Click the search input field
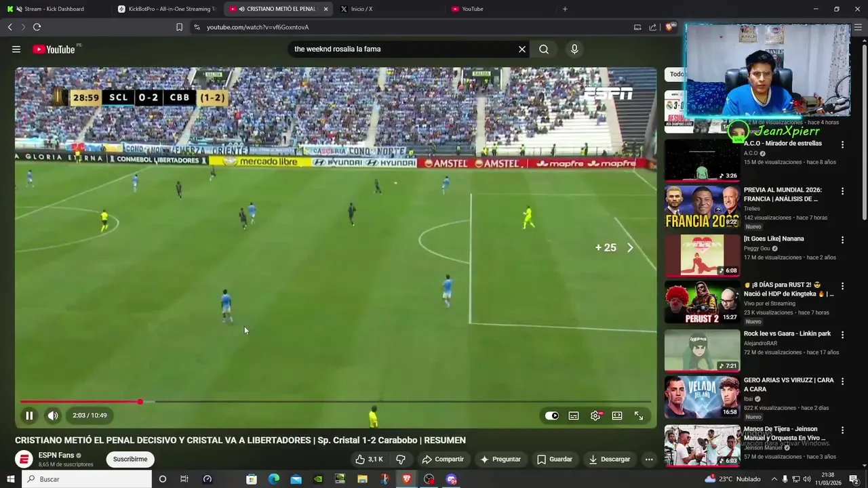Viewport: 868px width, 488px height. (x=403, y=49)
